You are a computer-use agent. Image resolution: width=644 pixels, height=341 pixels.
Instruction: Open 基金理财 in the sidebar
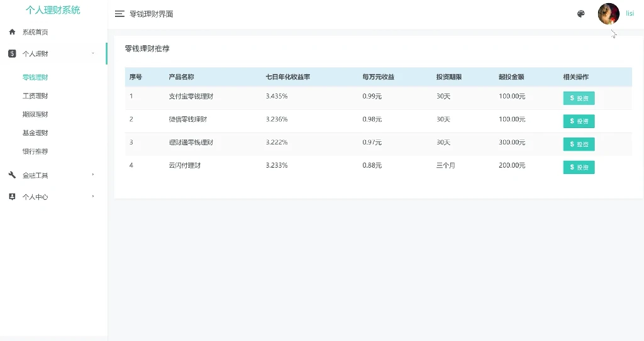35,133
